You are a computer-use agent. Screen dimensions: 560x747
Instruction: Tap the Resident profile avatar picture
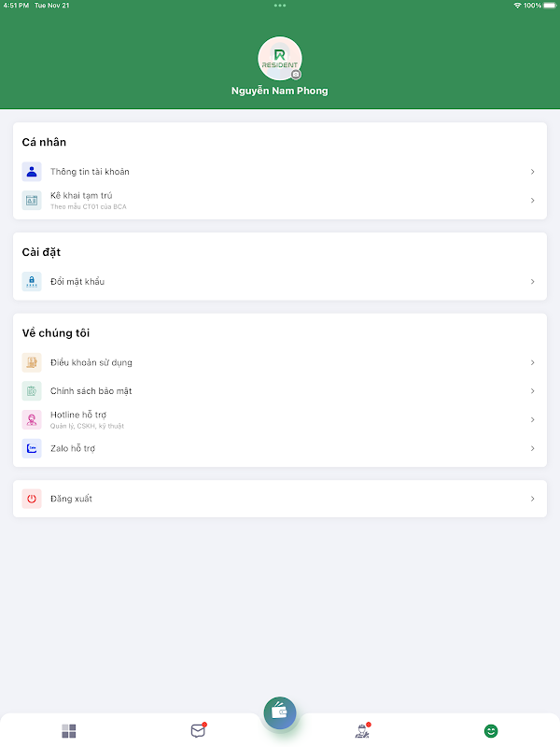pyautogui.click(x=279, y=58)
